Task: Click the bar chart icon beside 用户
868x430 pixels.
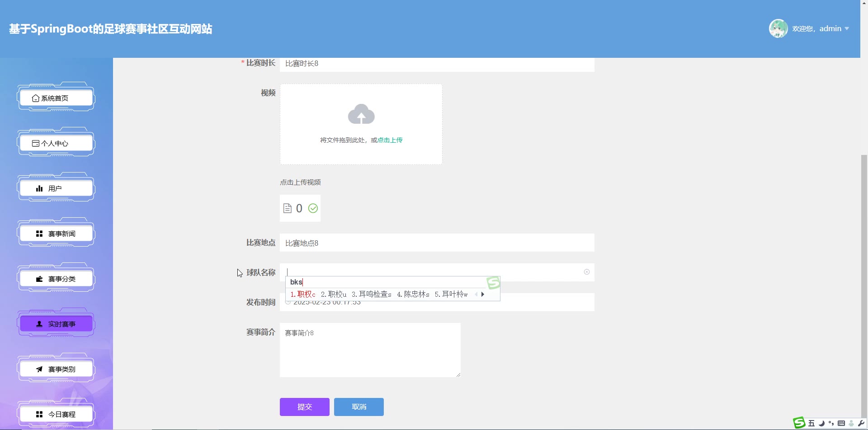Action: [39, 188]
